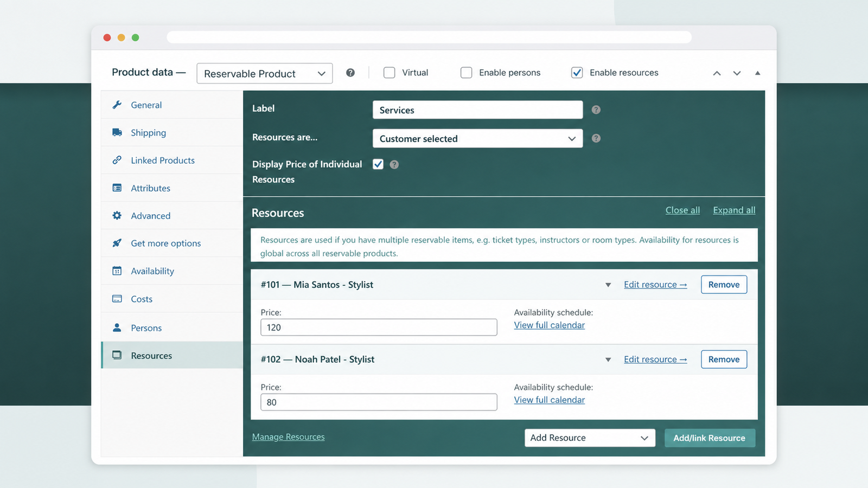Click the Persons user icon
This screenshot has width=868, height=488.
pos(117,328)
